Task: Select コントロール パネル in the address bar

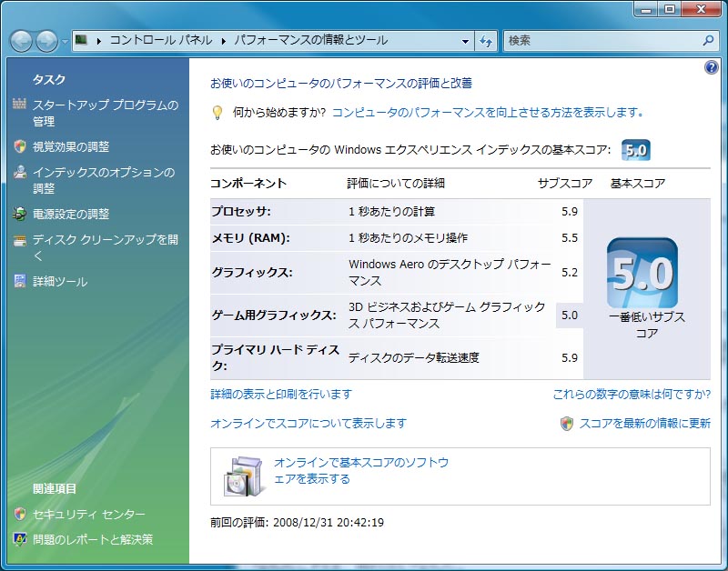Action: pyautogui.click(x=161, y=40)
